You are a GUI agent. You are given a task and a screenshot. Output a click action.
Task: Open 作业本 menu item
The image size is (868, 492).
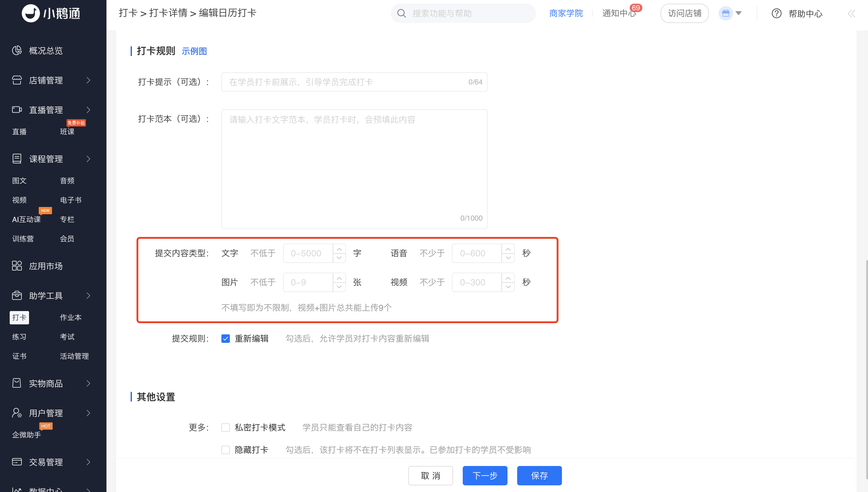[x=70, y=317]
